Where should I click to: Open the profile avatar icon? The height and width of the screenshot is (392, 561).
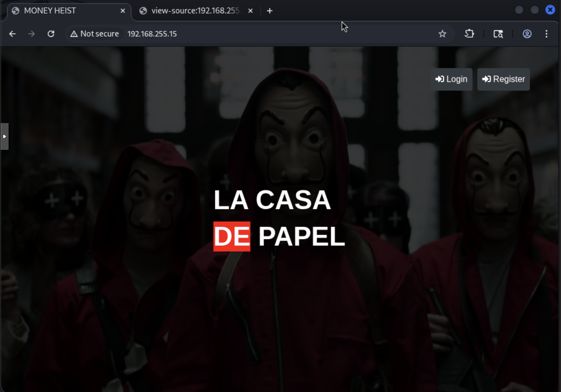coord(527,34)
